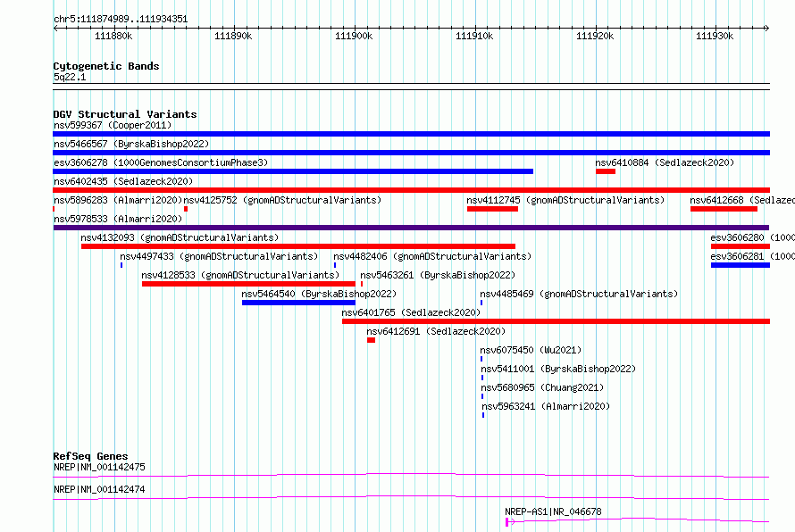Click nsv4497433 (gnomADStructuralVariants) label
The image size is (795, 532).
pyautogui.click(x=219, y=256)
